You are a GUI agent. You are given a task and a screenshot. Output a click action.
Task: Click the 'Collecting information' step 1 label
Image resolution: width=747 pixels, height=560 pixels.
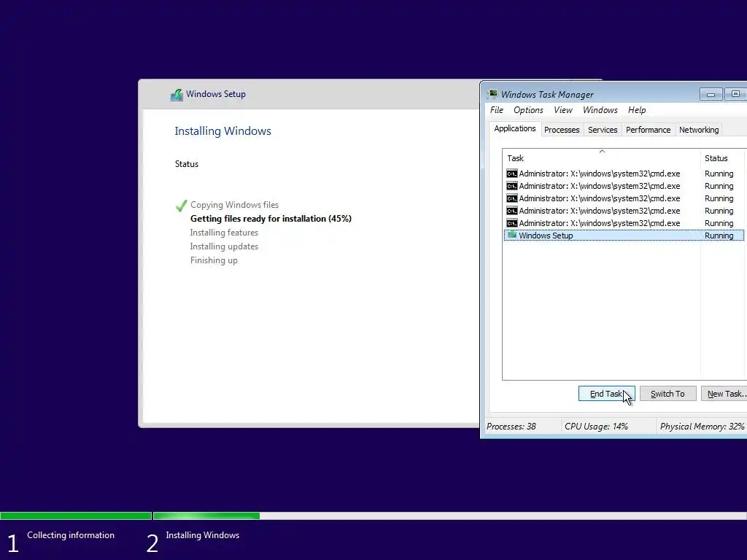pyautogui.click(x=71, y=534)
